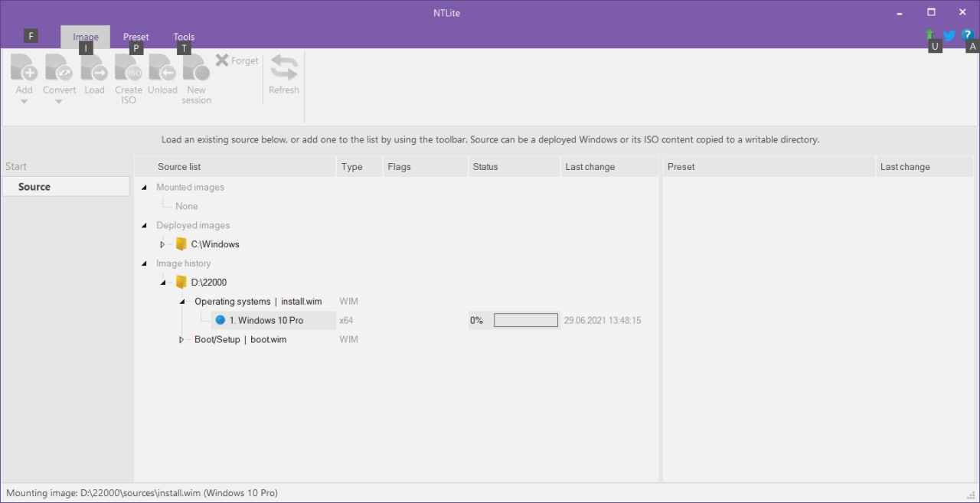Click Last change header in Preset panel
This screenshot has height=503, width=980.
pyautogui.click(x=926, y=167)
